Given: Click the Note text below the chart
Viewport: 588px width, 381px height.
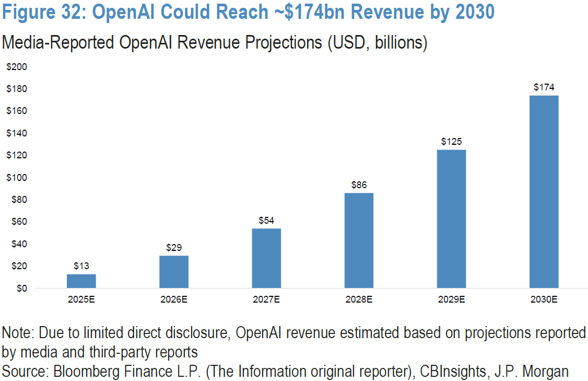Looking at the screenshot, I should click(x=293, y=341).
